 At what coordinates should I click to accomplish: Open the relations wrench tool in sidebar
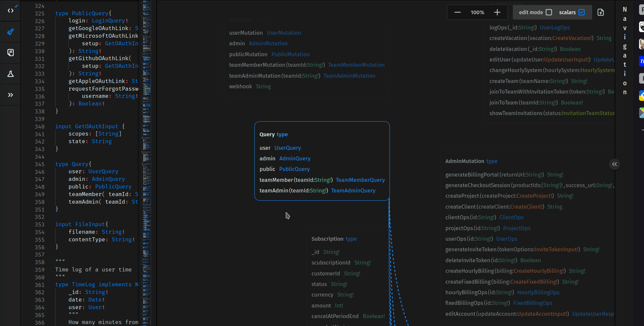point(10,32)
